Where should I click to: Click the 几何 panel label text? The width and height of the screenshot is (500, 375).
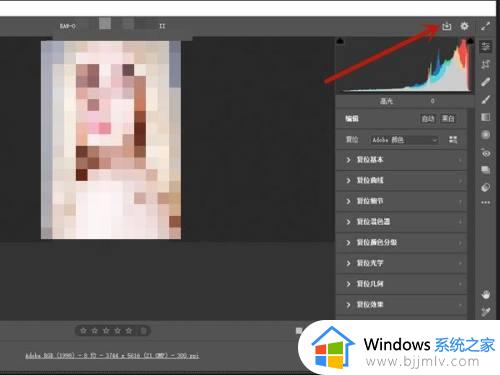click(x=370, y=284)
